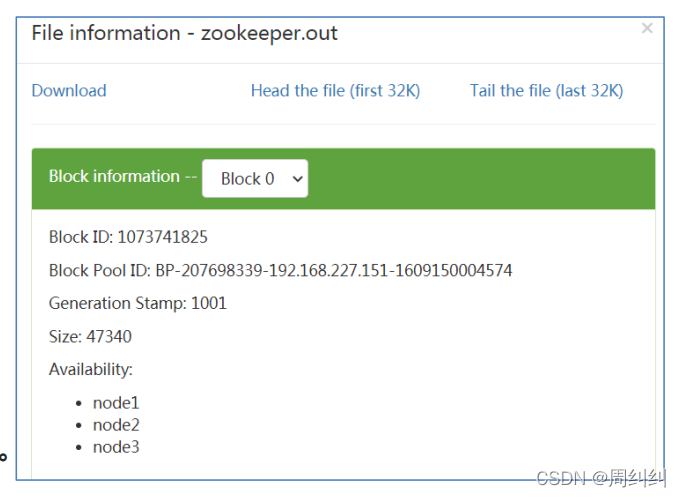Click the CSDN watermark text

coord(558,478)
